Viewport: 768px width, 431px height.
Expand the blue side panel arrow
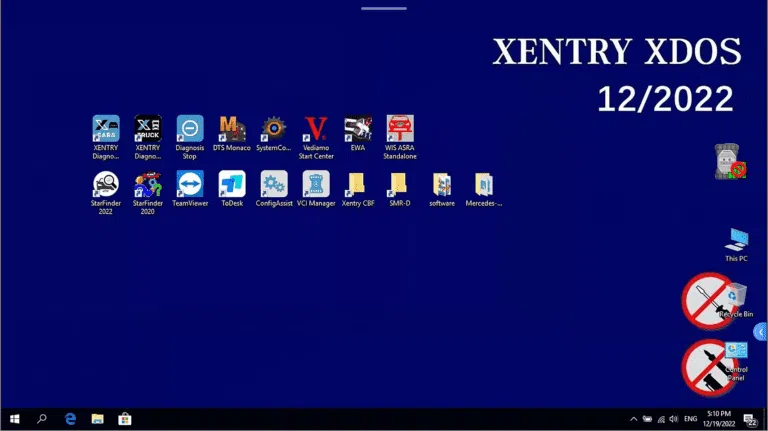tap(761, 332)
